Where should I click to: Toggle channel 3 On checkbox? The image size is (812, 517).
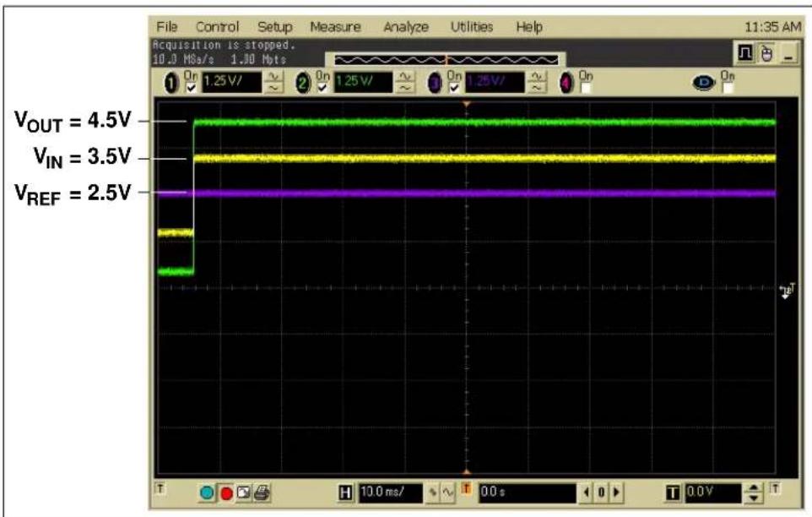pos(454,88)
